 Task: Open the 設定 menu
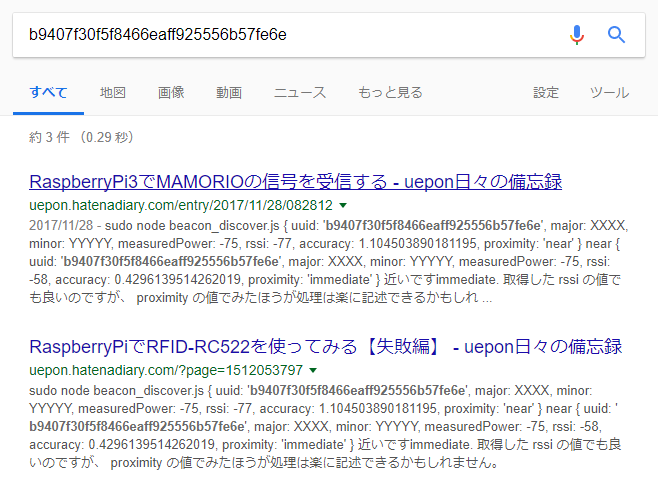(546, 93)
